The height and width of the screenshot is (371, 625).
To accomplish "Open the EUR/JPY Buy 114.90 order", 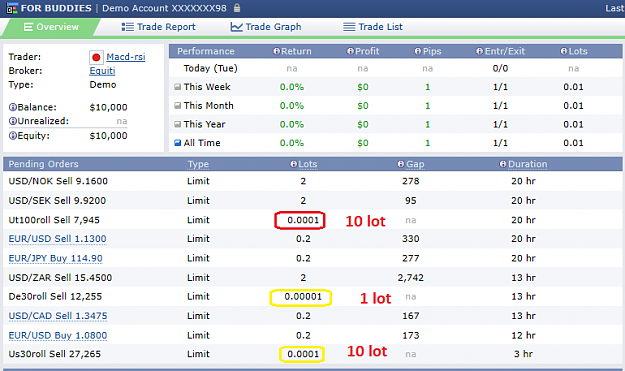I will pos(55,258).
